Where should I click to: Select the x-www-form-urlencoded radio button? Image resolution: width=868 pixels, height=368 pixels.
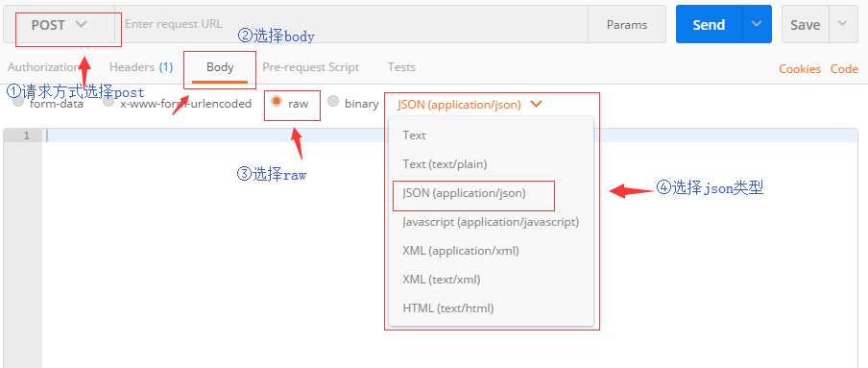coord(109,102)
